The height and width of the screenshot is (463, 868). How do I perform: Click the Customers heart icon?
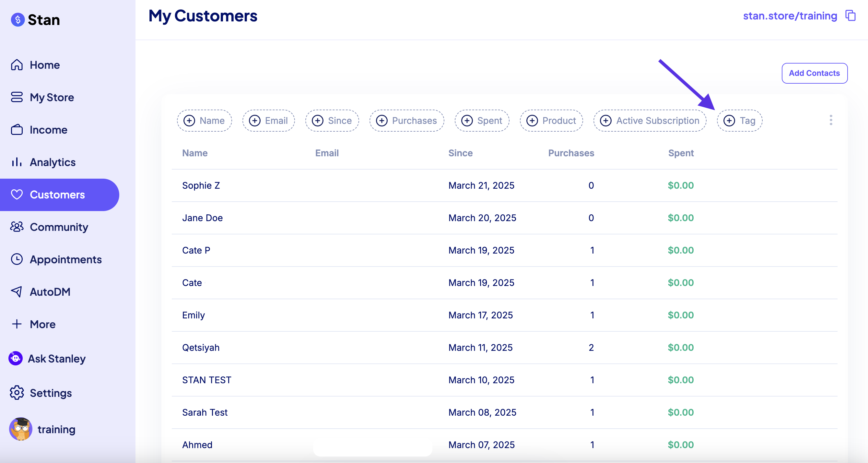[17, 195]
